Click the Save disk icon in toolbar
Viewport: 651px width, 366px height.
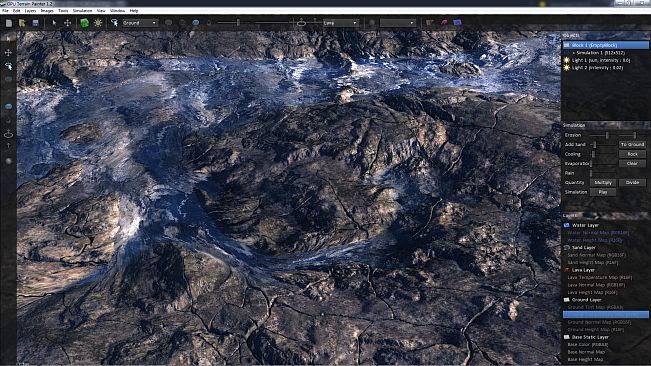(35, 23)
